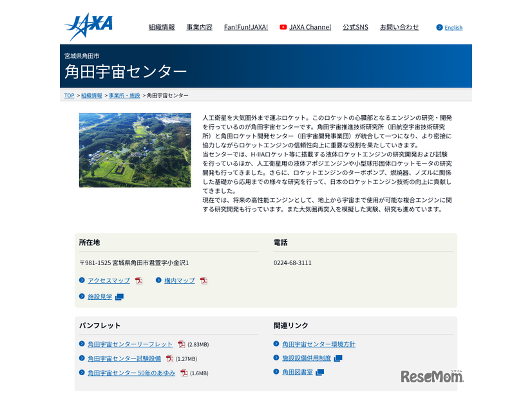Screen dimensions: 532x399
Task: Click arrow bullet before 角田宇宙センター環境方針
Action: point(276,344)
